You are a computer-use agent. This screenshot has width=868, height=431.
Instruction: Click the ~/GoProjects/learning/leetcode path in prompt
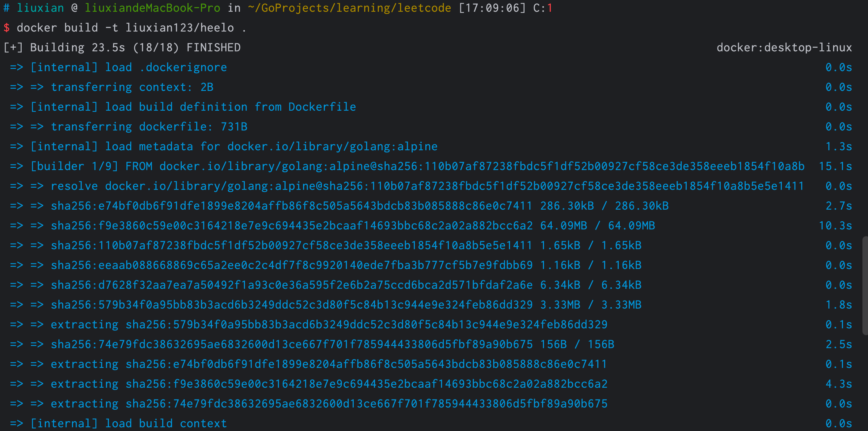pos(349,8)
